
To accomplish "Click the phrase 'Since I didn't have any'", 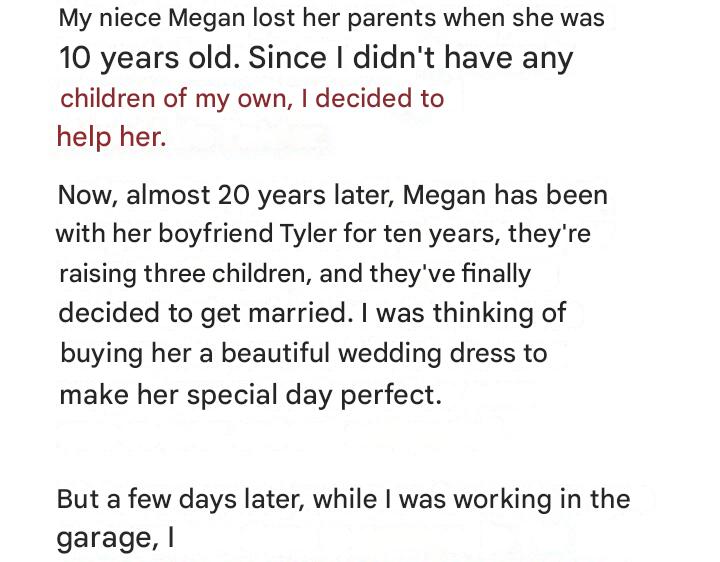I will (411, 58).
